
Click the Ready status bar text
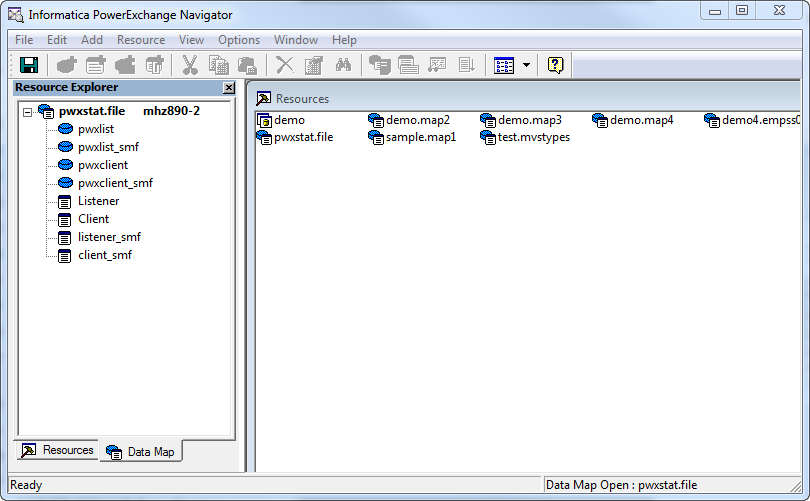click(x=26, y=485)
